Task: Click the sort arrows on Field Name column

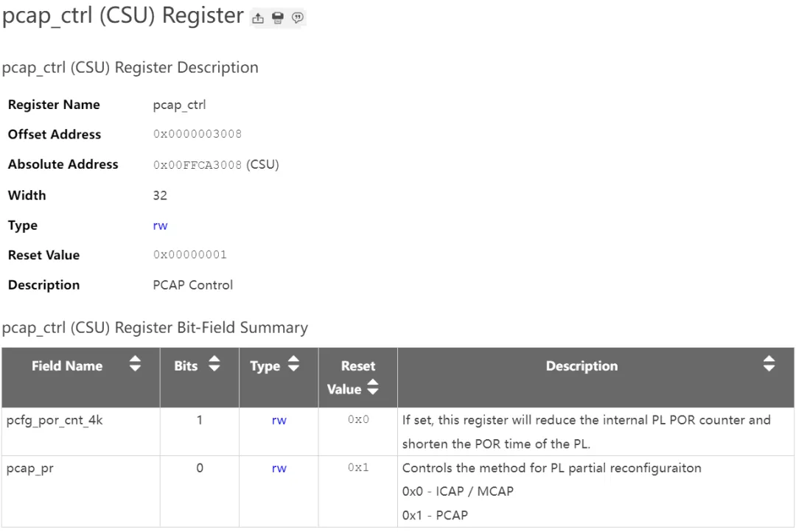Action: click(135, 363)
